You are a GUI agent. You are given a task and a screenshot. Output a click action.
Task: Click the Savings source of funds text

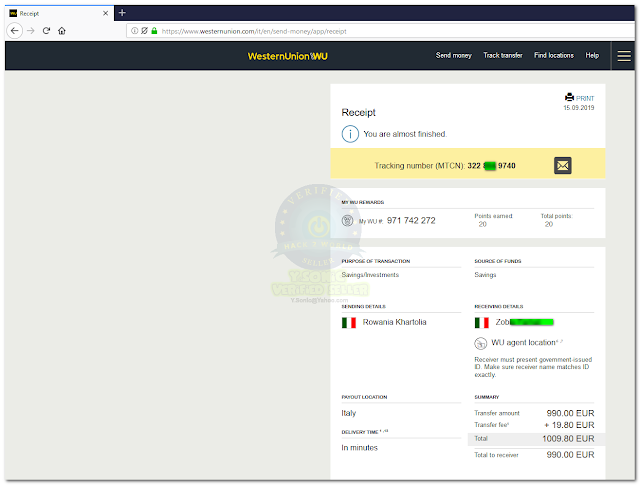coord(485,275)
